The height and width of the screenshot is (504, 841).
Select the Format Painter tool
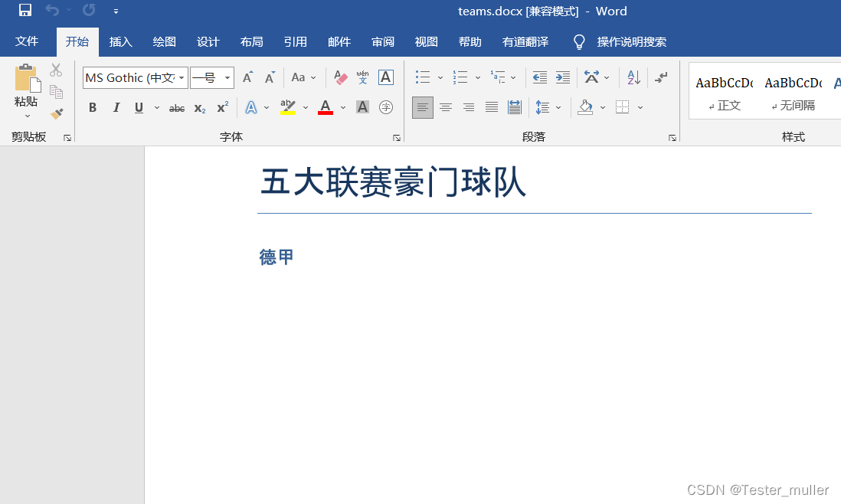(x=56, y=113)
